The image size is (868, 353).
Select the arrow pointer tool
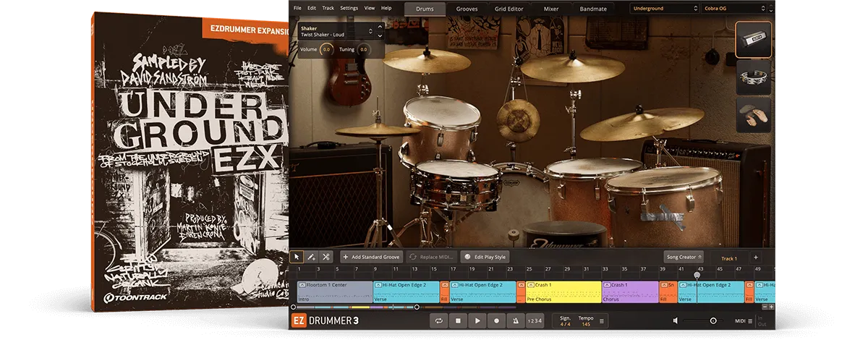tap(297, 257)
